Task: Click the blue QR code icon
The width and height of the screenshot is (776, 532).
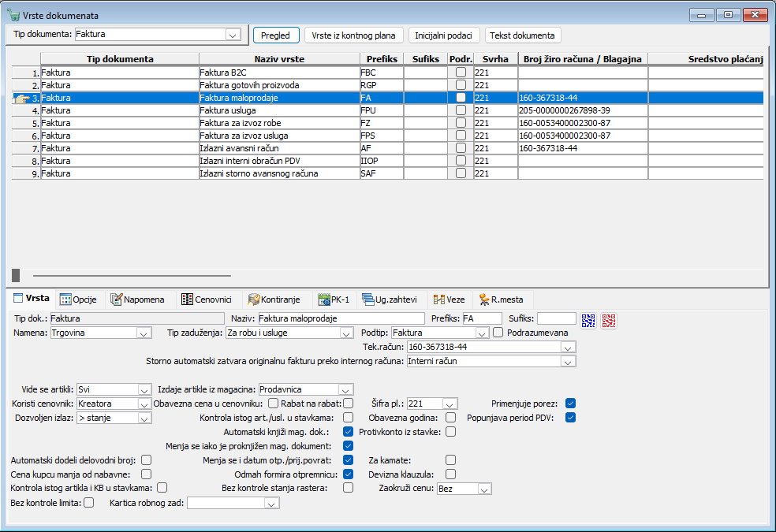Action: click(x=588, y=321)
